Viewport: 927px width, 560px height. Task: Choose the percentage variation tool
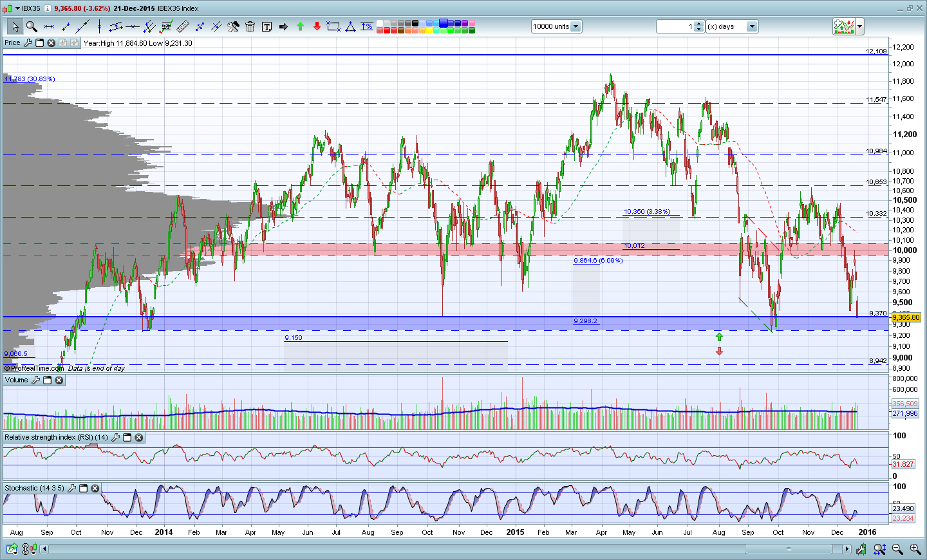(x=367, y=26)
